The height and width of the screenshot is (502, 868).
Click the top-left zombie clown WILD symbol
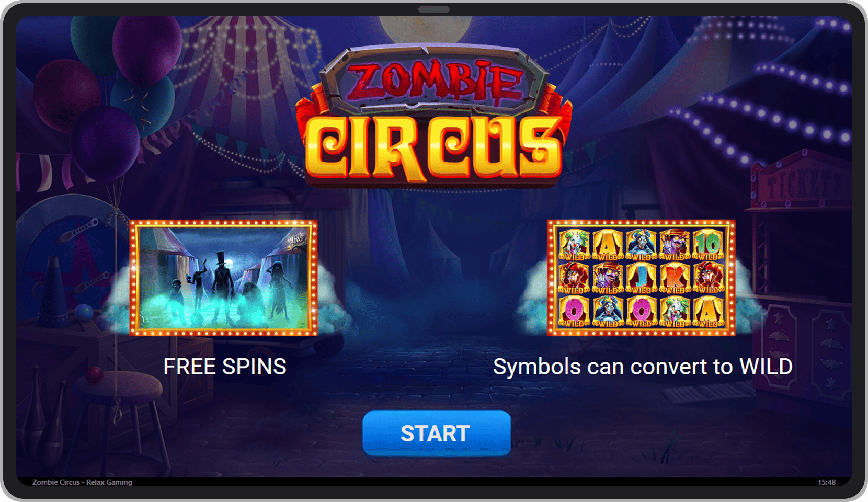[574, 244]
